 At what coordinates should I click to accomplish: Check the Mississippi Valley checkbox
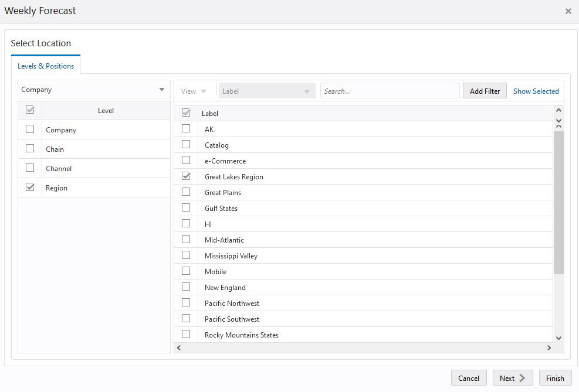click(x=186, y=255)
